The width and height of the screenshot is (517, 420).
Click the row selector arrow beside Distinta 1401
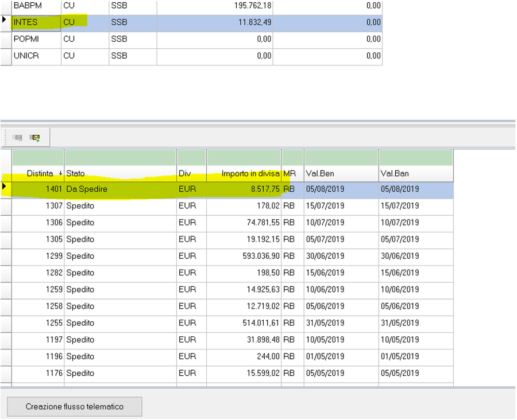pyautogui.click(x=6, y=187)
